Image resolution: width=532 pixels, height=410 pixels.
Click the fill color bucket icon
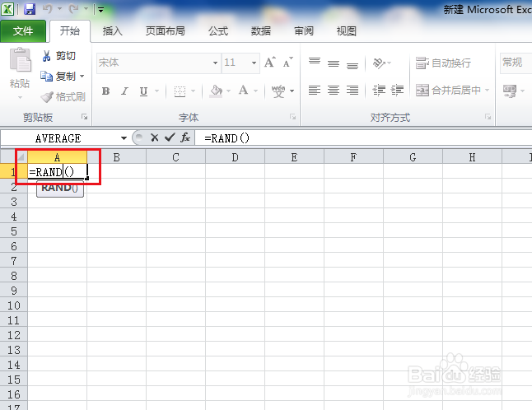pos(216,91)
